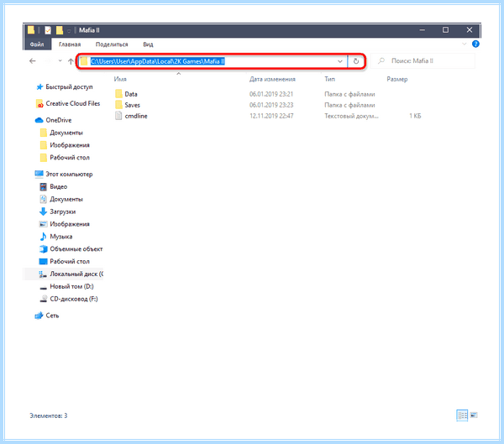Viewport: 504px width, 444px height.
Task: Click the address bar path text
Action: [x=158, y=61]
